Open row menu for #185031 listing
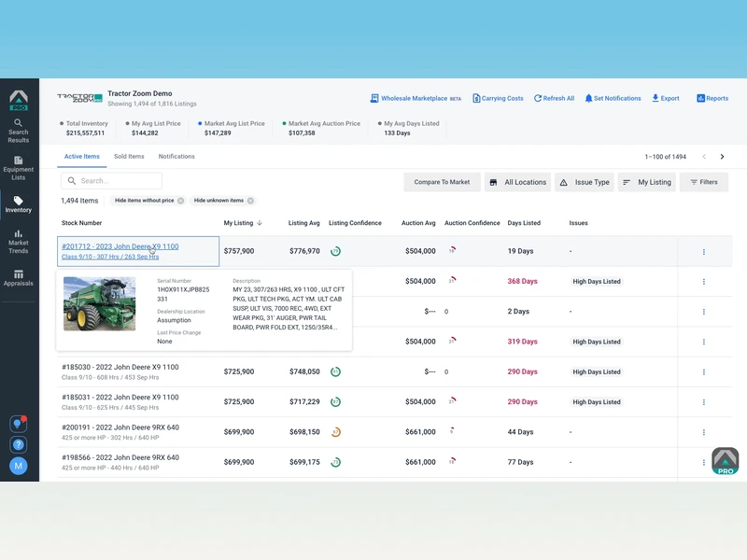 704,402
